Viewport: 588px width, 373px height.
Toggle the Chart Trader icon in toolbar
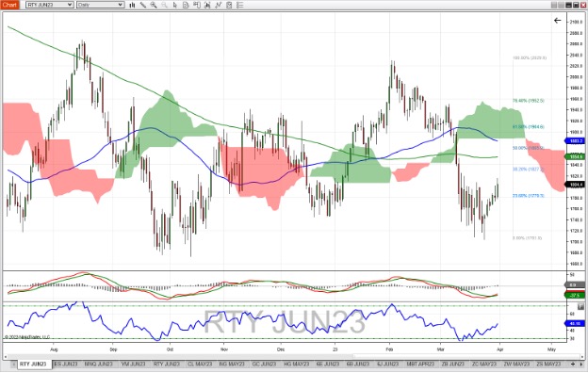pyautogui.click(x=197, y=5)
